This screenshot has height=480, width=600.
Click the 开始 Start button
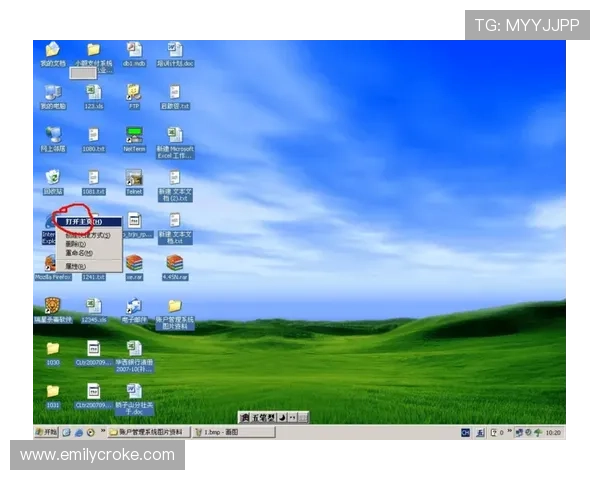click(46, 432)
